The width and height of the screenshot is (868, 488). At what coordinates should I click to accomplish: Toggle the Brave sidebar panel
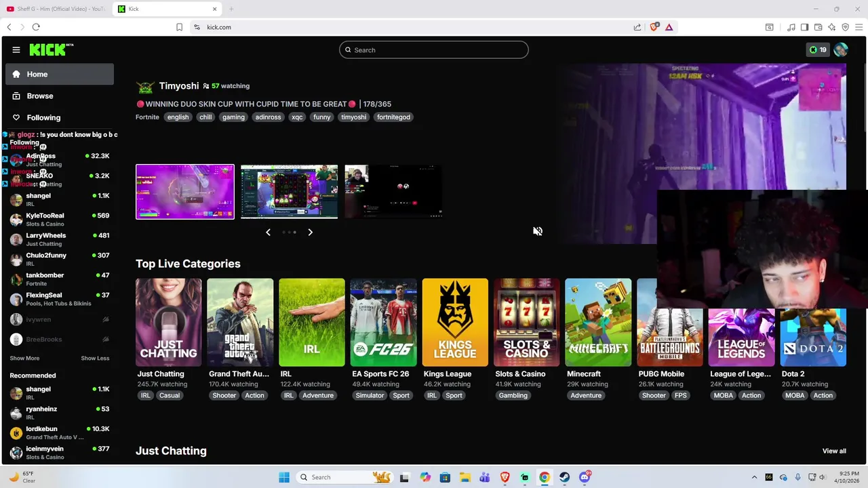(804, 27)
